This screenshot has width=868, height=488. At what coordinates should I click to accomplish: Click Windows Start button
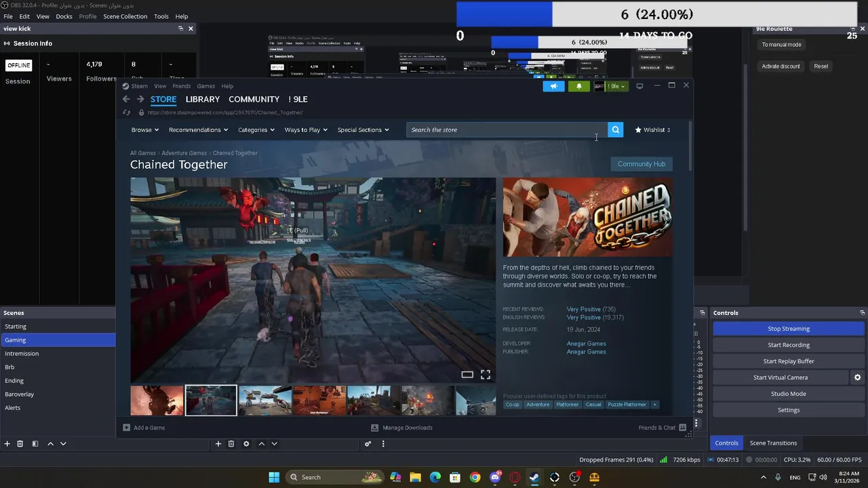click(x=274, y=477)
